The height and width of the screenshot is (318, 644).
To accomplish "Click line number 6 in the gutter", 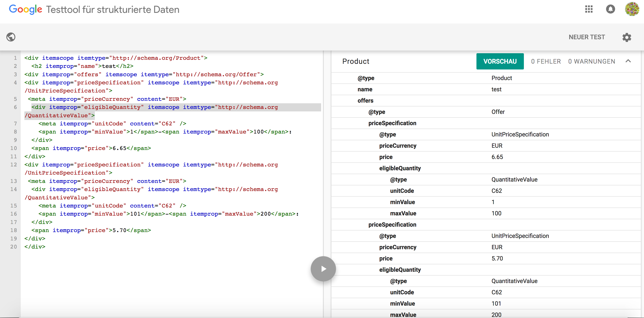I will pyautogui.click(x=15, y=107).
